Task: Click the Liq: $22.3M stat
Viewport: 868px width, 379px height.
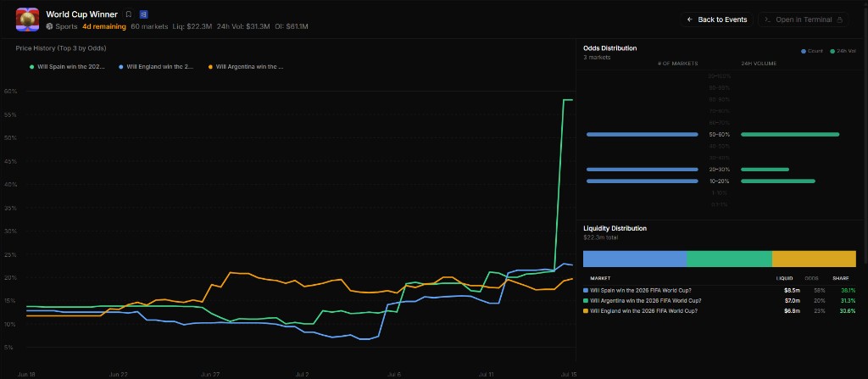Action: click(x=192, y=26)
